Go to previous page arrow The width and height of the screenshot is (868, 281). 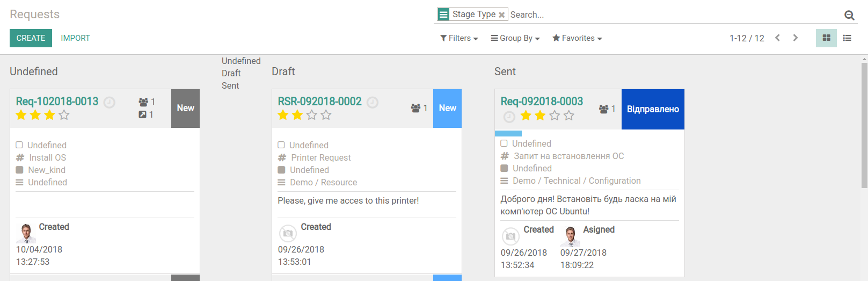777,38
